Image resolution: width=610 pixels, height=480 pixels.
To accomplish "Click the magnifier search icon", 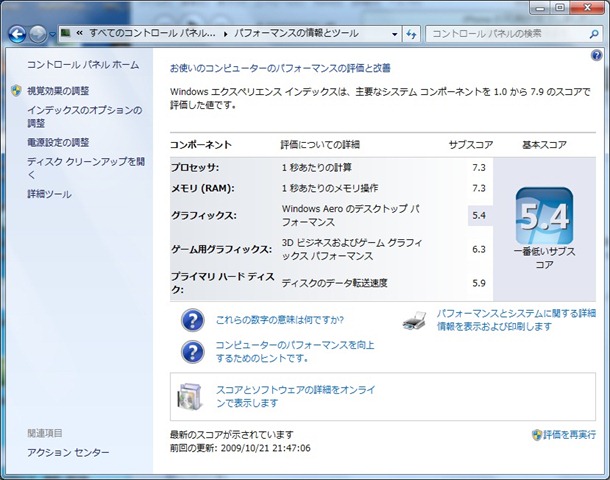I will (594, 34).
